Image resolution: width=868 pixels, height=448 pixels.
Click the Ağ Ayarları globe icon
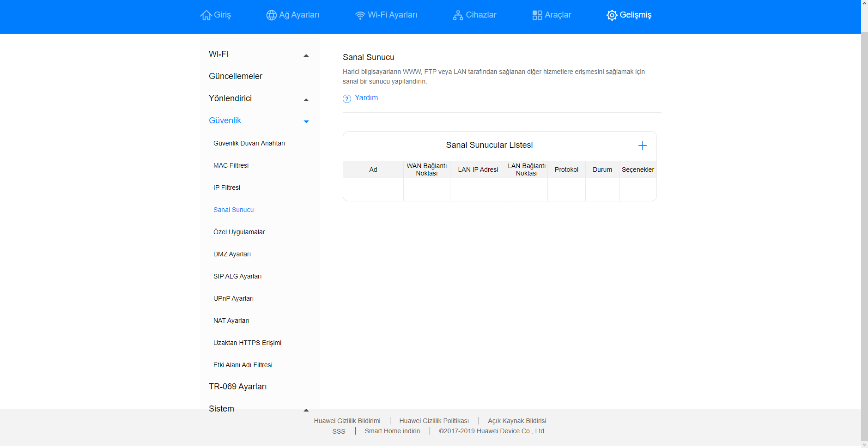[x=271, y=15]
